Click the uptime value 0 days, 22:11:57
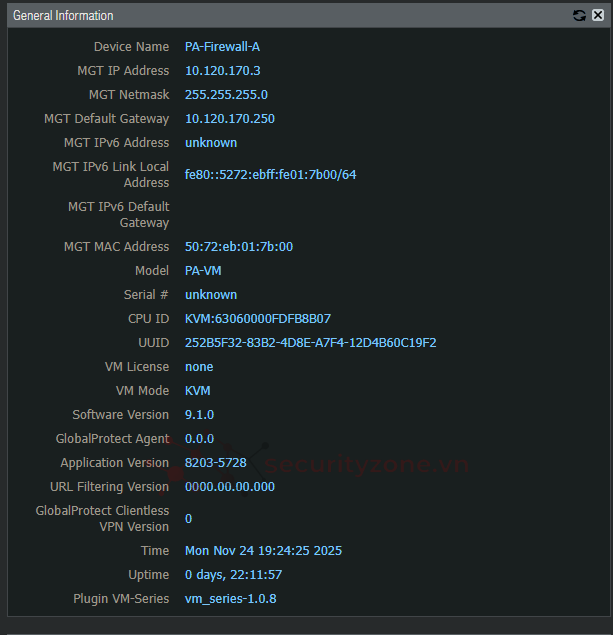Screen dimensions: 613x635 233,575
